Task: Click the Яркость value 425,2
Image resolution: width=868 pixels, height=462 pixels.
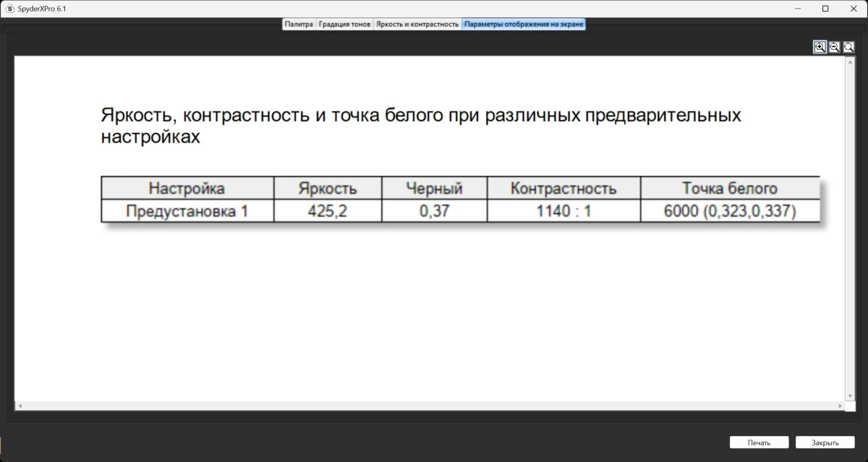Action: click(x=327, y=212)
